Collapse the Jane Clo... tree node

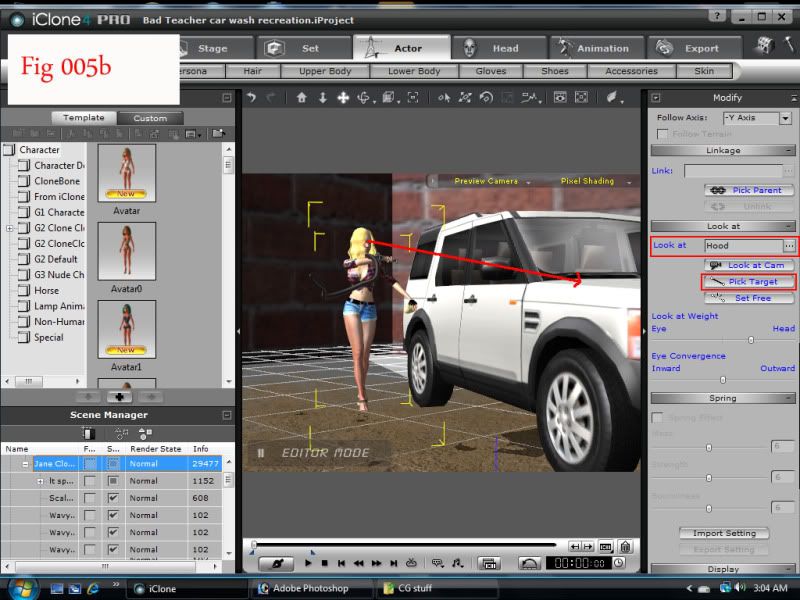tap(26, 464)
